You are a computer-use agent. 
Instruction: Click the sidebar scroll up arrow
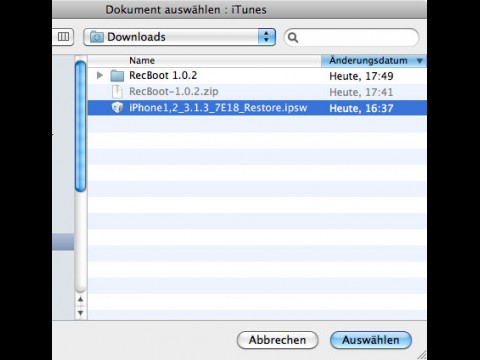coord(80,299)
